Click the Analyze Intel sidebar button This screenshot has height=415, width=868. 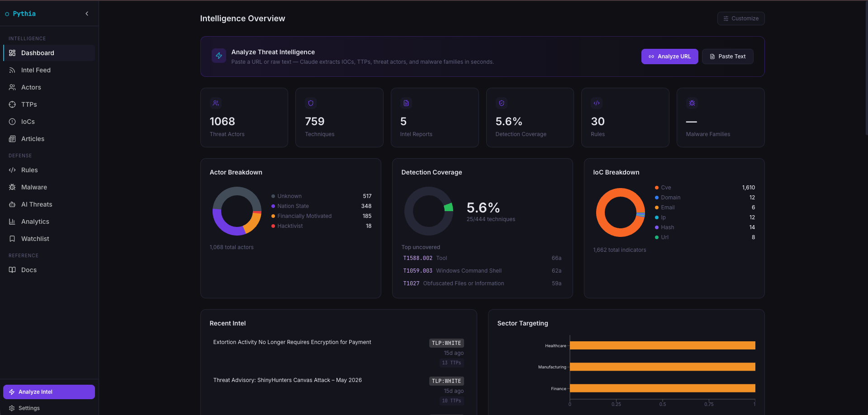(49, 392)
